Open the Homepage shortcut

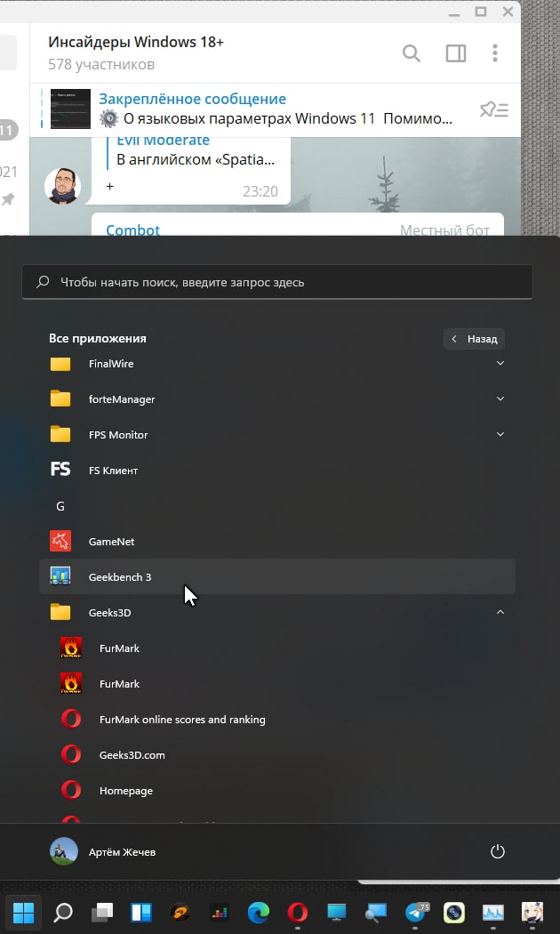coord(277,791)
